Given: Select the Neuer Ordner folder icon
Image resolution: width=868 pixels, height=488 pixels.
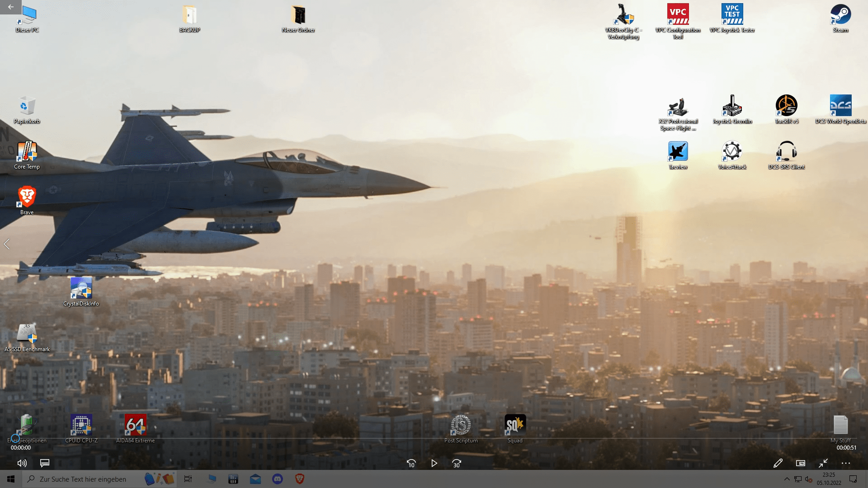Looking at the screenshot, I should point(298,19).
